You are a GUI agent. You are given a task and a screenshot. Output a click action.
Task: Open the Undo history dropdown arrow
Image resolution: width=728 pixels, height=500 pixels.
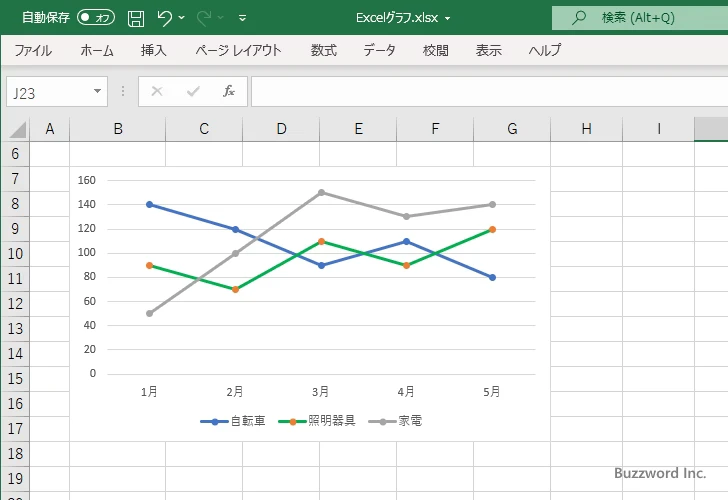point(182,18)
